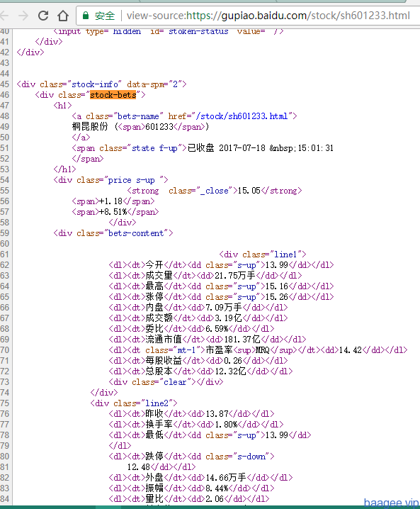Click the highlighted stock-bets search match
Screen dimensions: 420x509
pyautogui.click(x=113, y=95)
